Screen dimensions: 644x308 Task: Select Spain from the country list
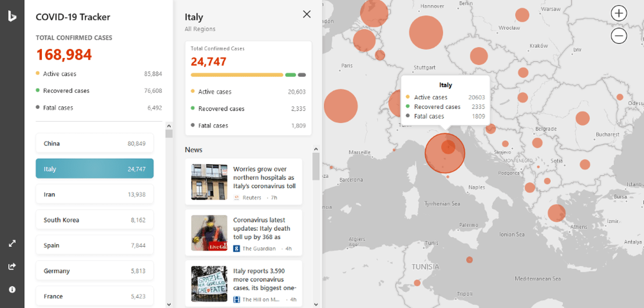[94, 245]
